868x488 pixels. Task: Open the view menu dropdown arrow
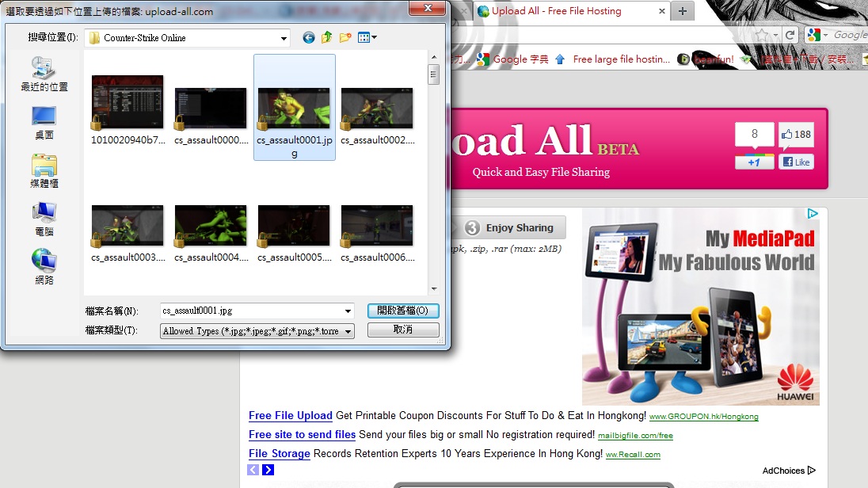pos(374,37)
